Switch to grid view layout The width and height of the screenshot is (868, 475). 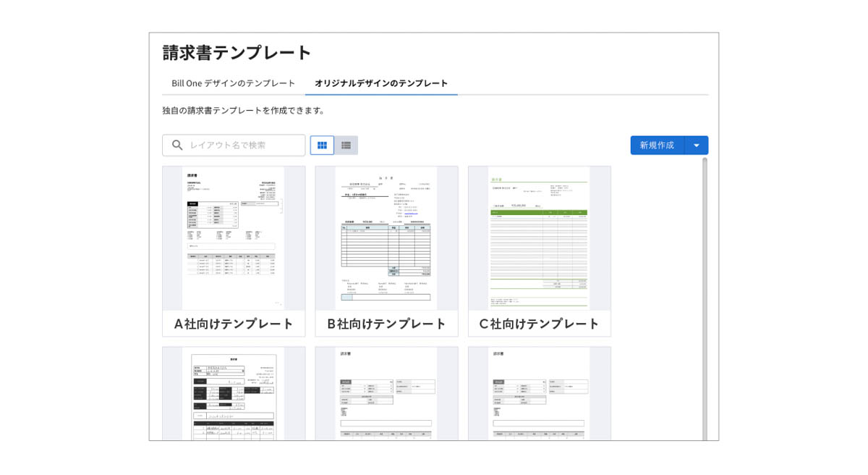pos(322,146)
